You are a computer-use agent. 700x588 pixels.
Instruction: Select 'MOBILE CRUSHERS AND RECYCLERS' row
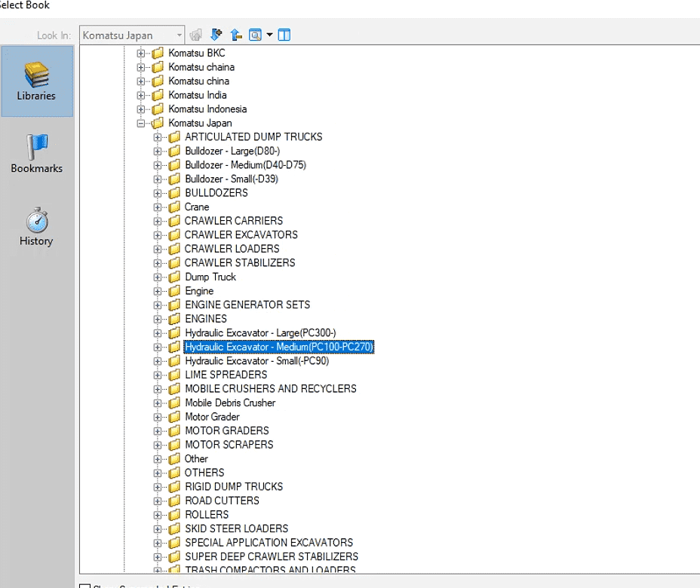coord(271,388)
